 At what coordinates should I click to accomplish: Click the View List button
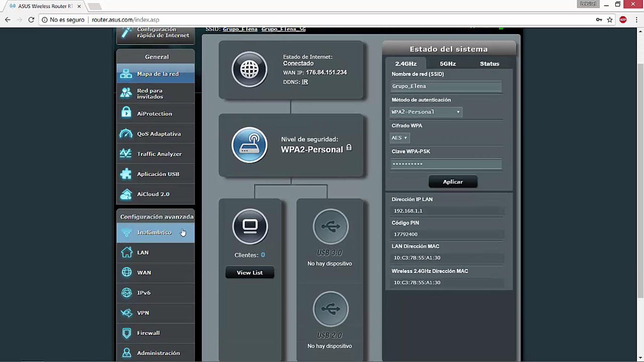pyautogui.click(x=249, y=272)
